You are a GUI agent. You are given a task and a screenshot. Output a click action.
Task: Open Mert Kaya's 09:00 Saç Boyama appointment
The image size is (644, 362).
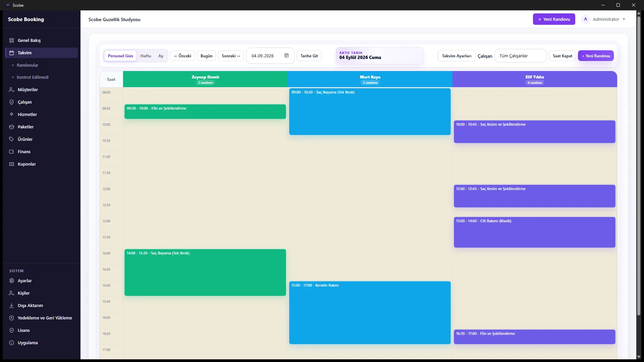(x=370, y=112)
